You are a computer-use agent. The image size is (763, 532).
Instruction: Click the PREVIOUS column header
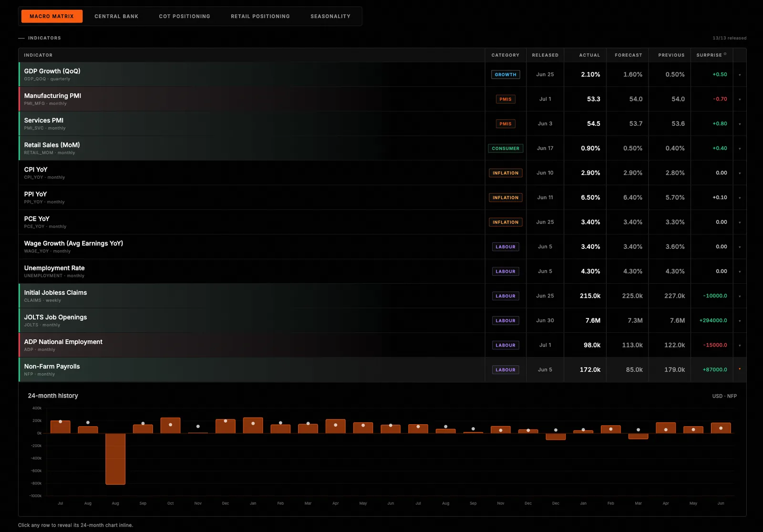pyautogui.click(x=671, y=55)
